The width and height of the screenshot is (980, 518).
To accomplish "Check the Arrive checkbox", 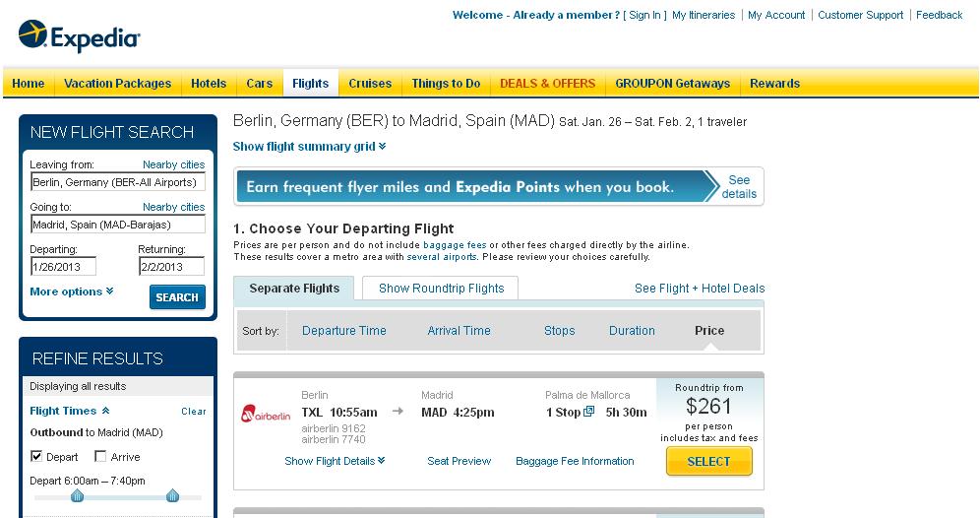I will coord(100,457).
